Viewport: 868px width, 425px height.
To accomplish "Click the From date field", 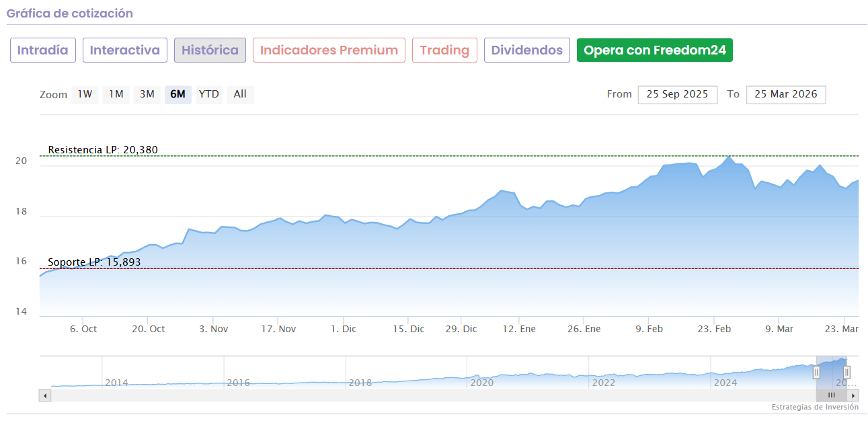I will (x=677, y=94).
